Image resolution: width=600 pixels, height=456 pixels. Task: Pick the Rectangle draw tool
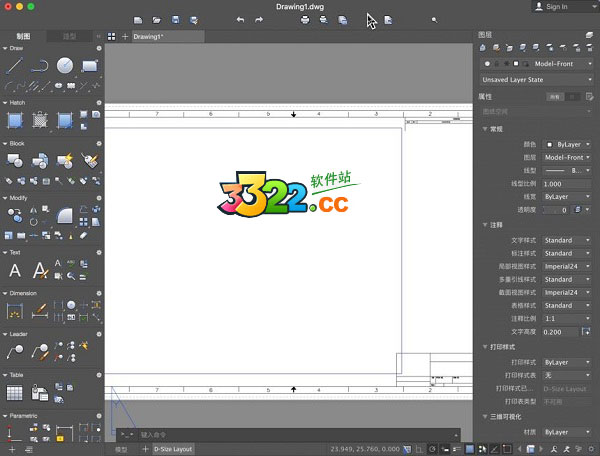[90, 66]
